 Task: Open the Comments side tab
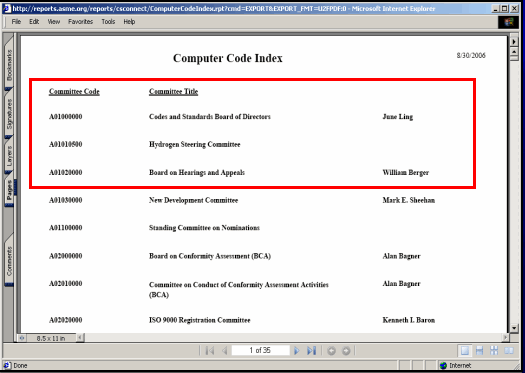[x=9, y=261]
